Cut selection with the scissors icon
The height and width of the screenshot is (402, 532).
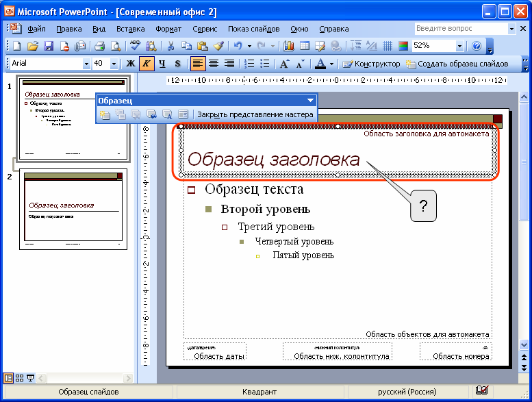[x=170, y=46]
